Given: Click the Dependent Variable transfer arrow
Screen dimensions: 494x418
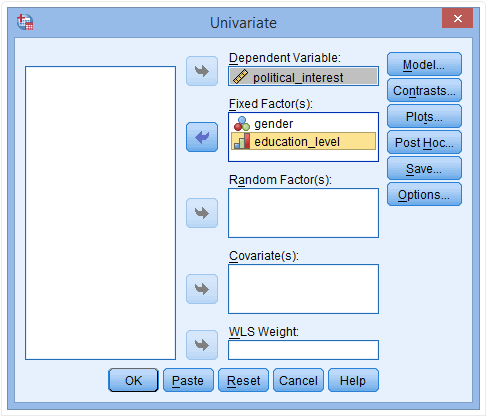Looking at the screenshot, I should [x=202, y=71].
